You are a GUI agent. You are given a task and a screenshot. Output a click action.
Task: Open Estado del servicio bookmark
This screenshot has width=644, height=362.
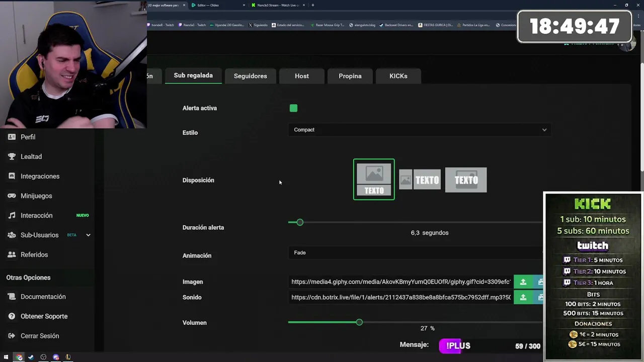point(288,25)
